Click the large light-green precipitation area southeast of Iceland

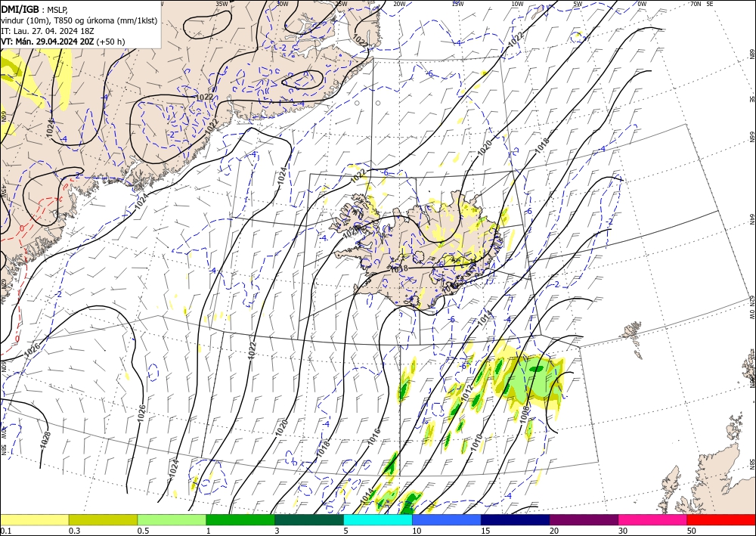(531, 379)
